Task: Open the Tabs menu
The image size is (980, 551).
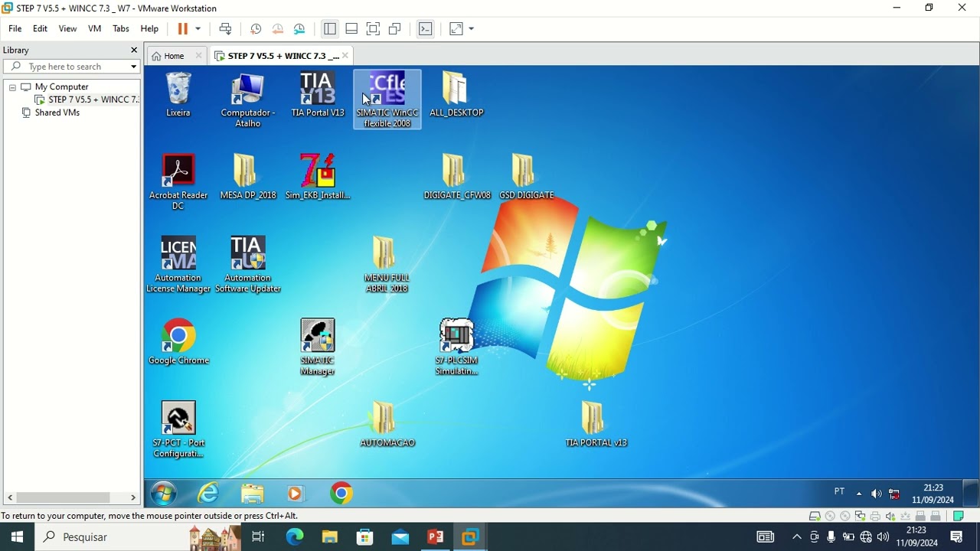Action: coord(121,28)
